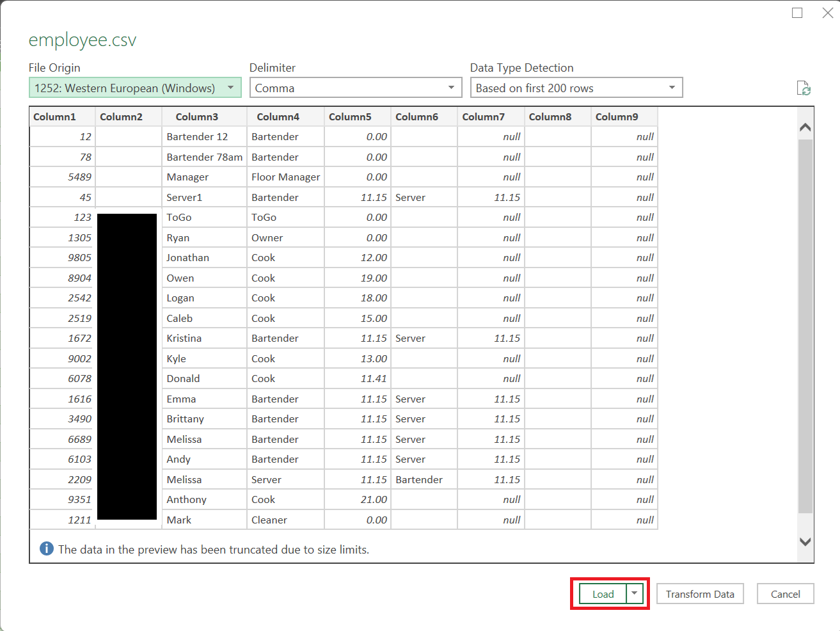Screen dimensions: 840x631
Task: Click the Cleaner cell in Mark's row
Action: coord(269,520)
